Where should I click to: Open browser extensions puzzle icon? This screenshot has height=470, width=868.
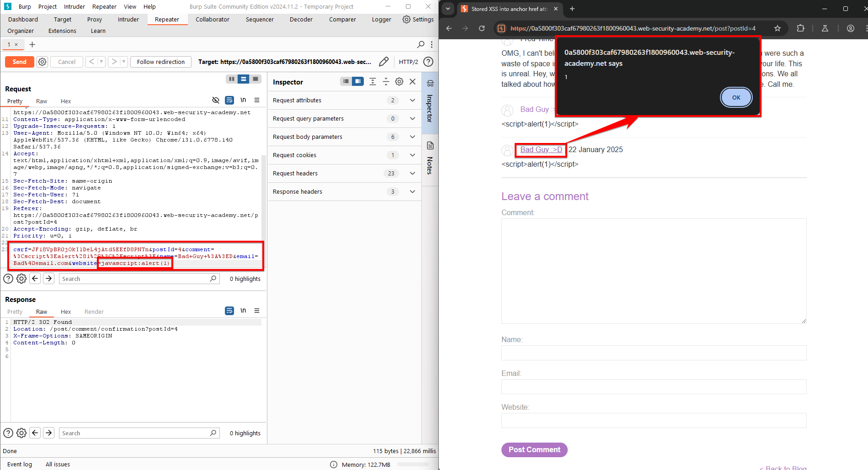coord(800,28)
